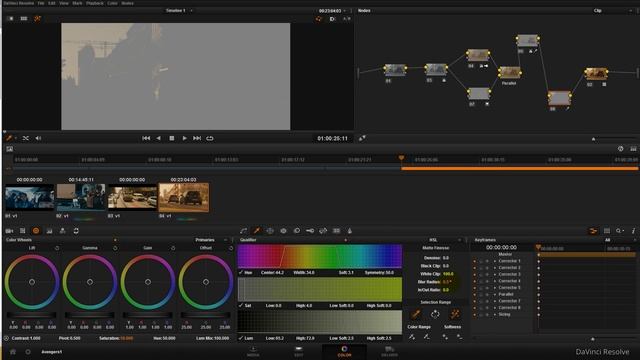640x360 pixels.
Task: Open the Data Burn-In palette icon
Action: point(349,231)
